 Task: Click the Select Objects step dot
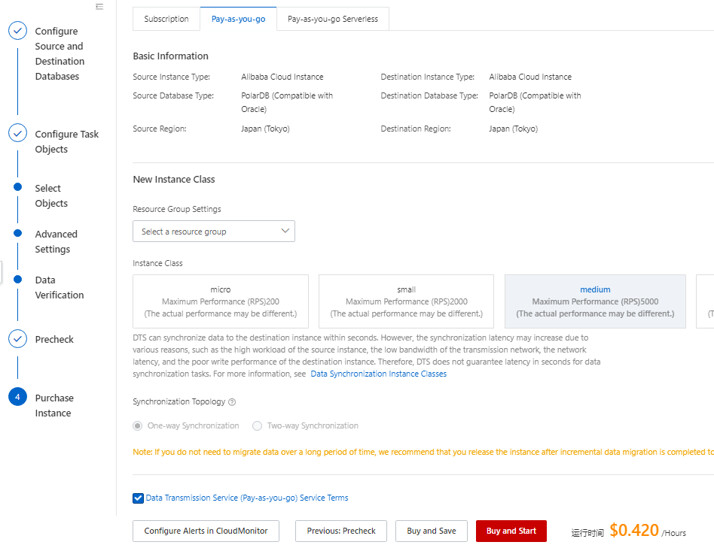[x=17, y=187]
